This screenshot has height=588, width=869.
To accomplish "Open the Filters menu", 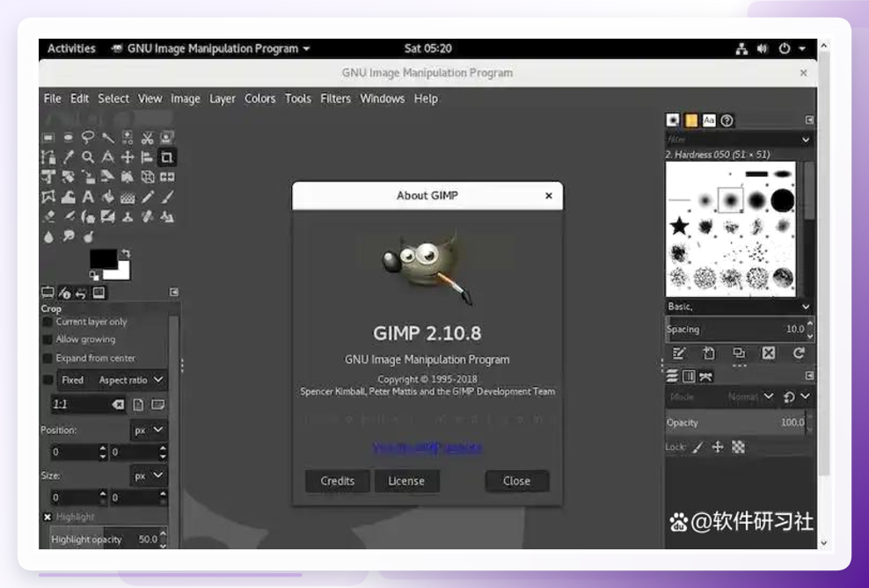I will pyautogui.click(x=335, y=98).
